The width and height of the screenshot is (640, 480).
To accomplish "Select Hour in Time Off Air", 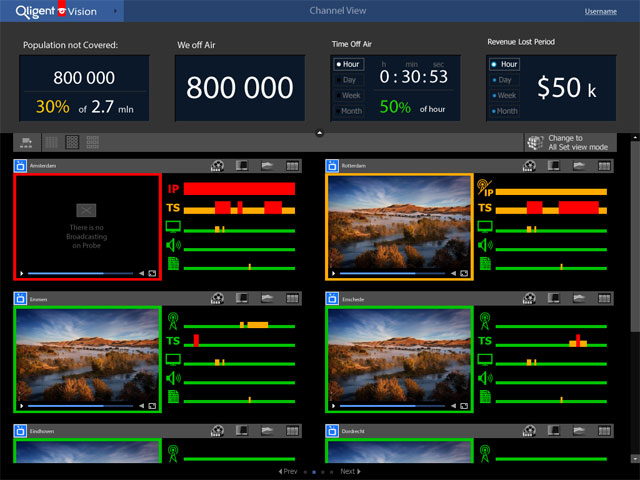I will 349,64.
